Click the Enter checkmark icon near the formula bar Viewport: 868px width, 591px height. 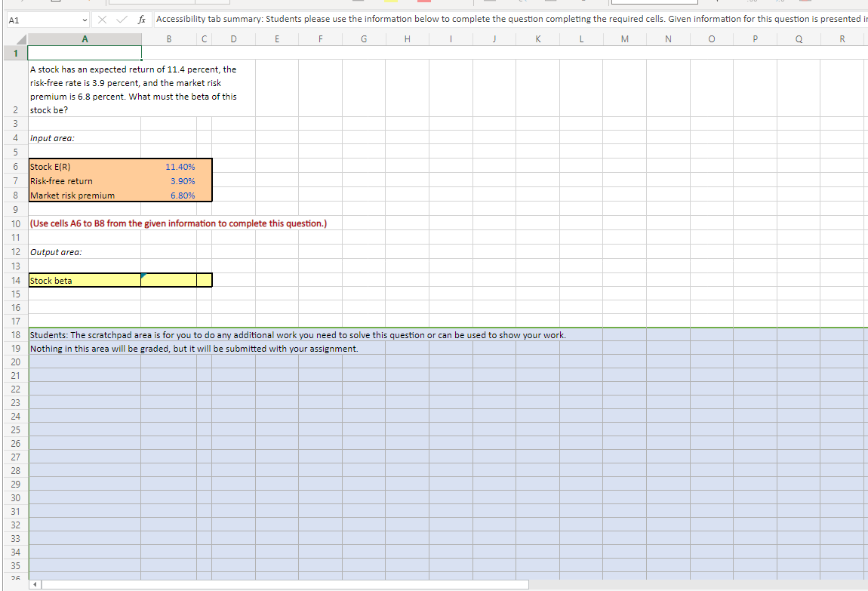point(121,20)
